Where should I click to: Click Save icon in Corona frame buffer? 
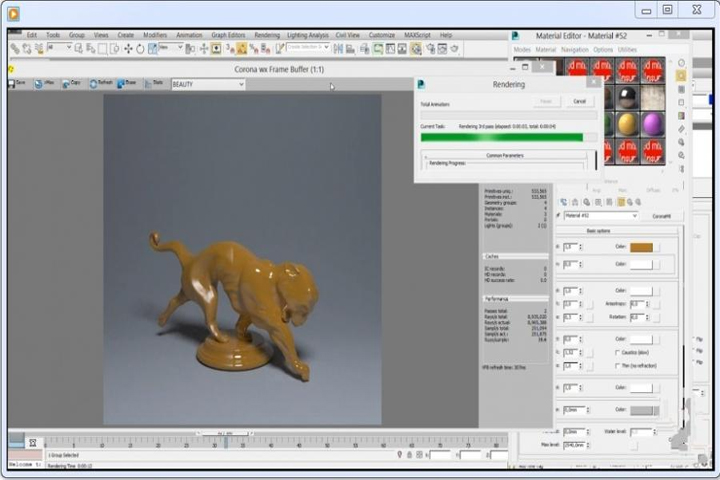(18, 84)
